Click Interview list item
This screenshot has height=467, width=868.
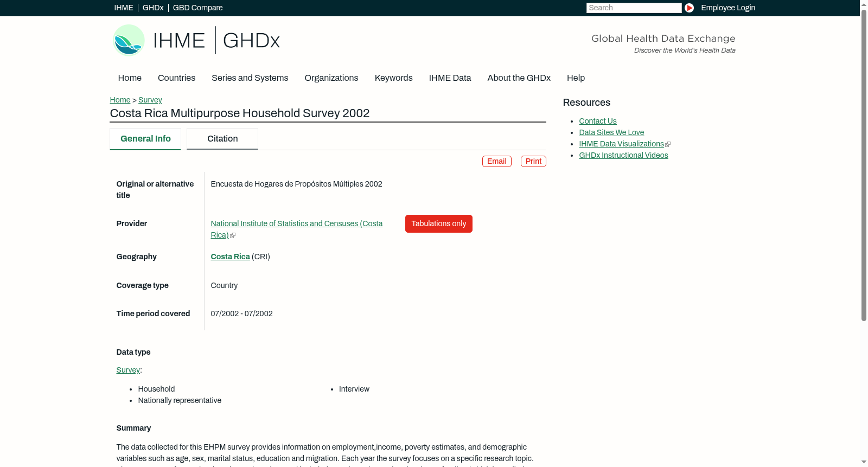[x=354, y=389]
